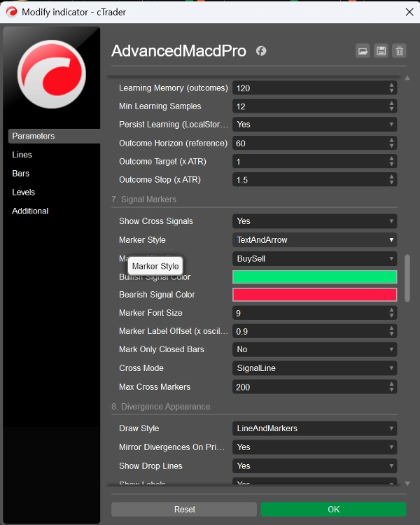Close the Modify indicator dialog

click(409, 12)
